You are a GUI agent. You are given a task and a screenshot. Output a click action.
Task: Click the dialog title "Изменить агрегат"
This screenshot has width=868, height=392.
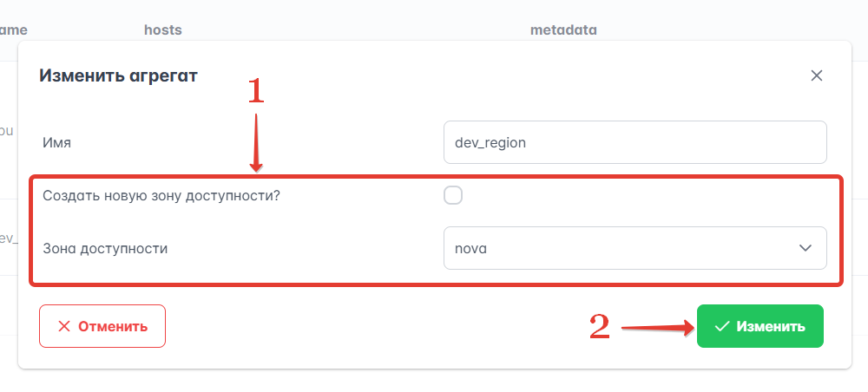[118, 76]
